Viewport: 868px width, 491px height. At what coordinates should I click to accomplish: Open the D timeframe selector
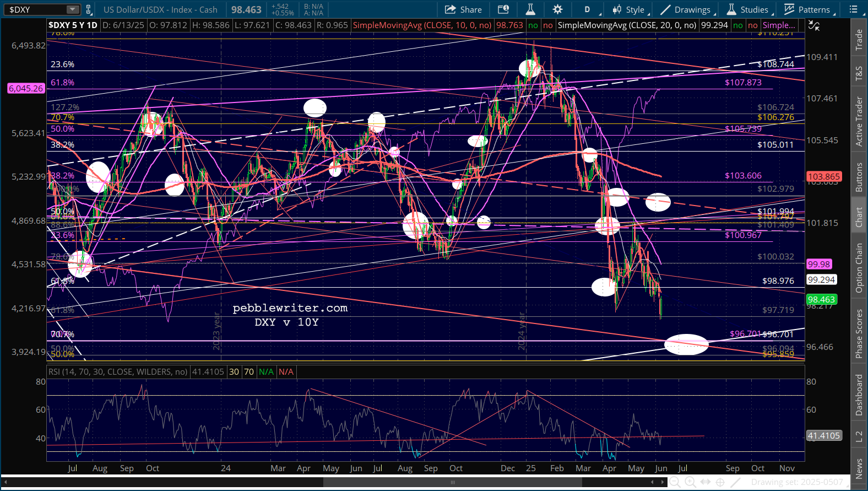(587, 9)
